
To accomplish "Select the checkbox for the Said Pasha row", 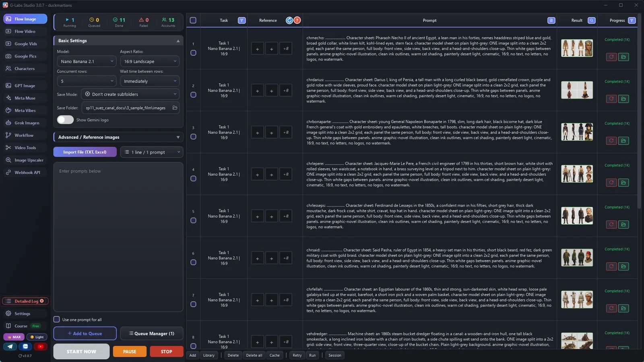I will [193, 262].
